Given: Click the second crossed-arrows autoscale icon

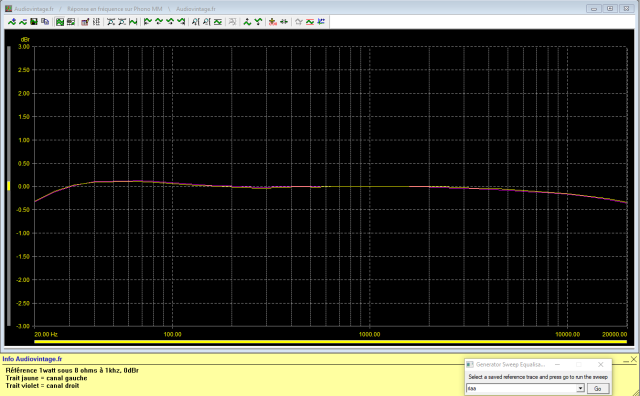Looking at the screenshot, I should (x=122, y=22).
